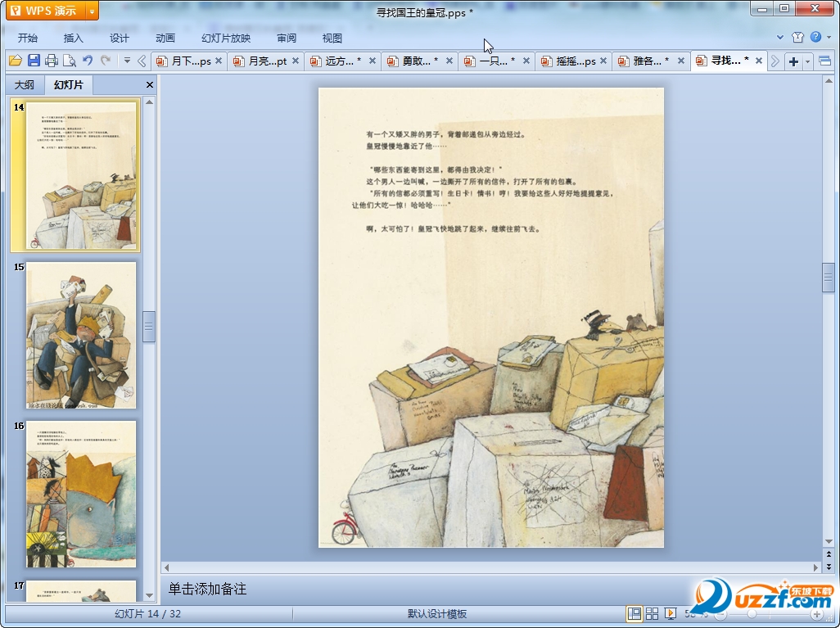The width and height of the screenshot is (840, 628).
Task: Start slideshow from status bar icon
Action: pos(670,613)
